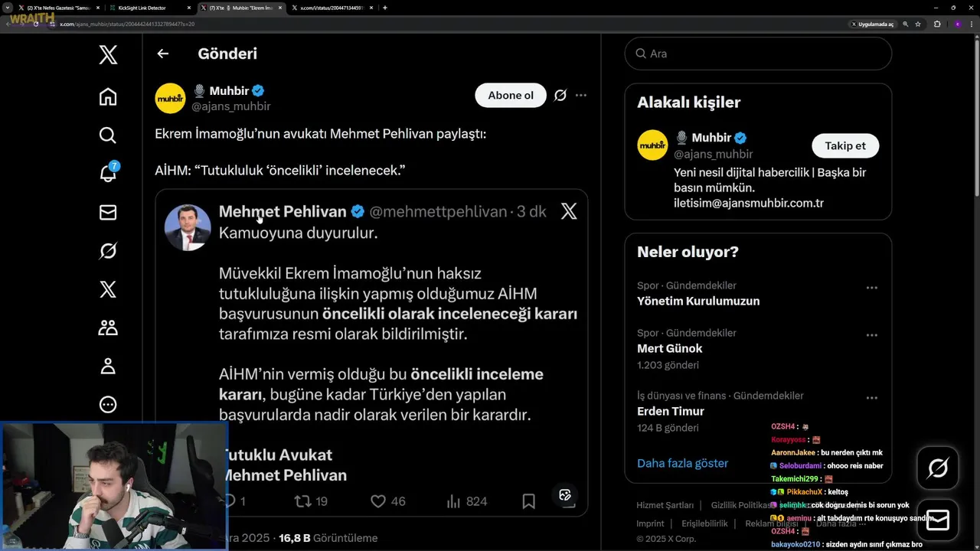980x551 pixels.
Task: Open floating Messages envelope button
Action: click(x=938, y=520)
